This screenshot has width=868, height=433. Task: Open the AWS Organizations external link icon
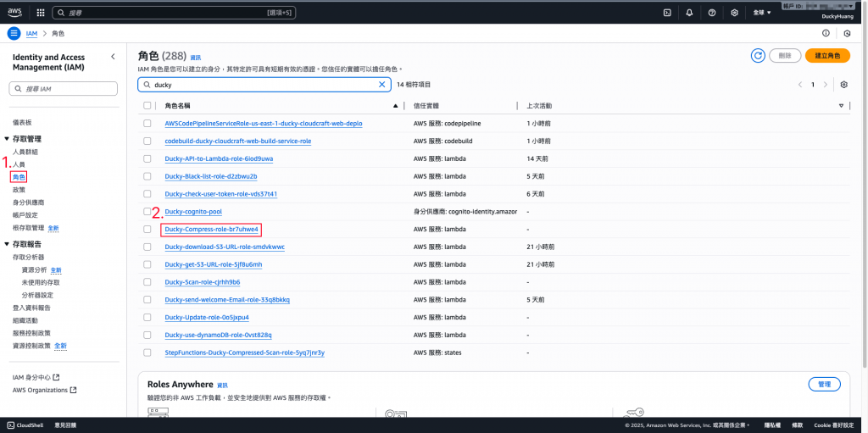tap(73, 390)
